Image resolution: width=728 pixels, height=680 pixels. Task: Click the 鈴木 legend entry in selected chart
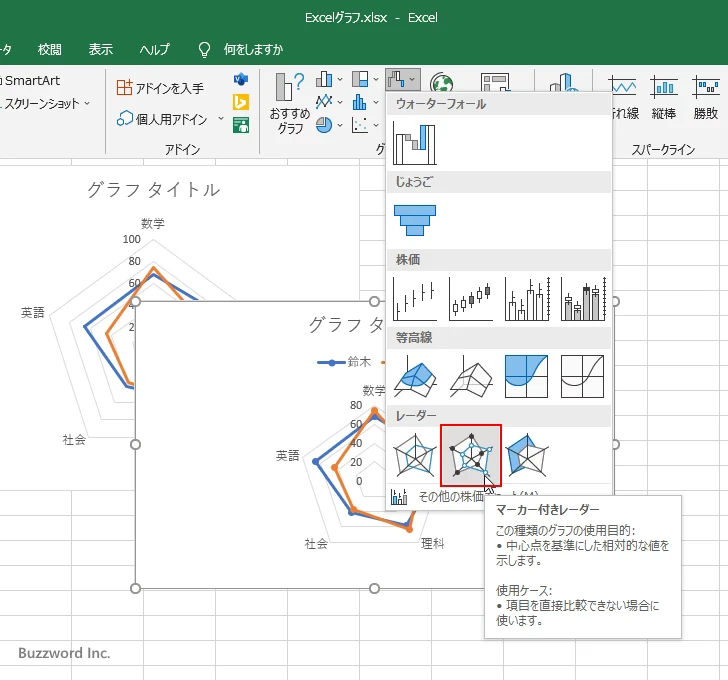pos(344,362)
